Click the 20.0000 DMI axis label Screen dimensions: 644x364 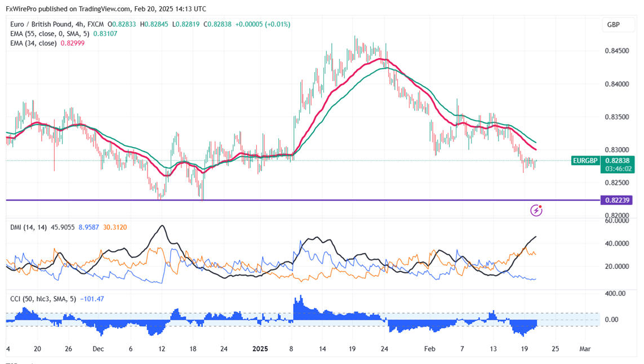coord(617,266)
